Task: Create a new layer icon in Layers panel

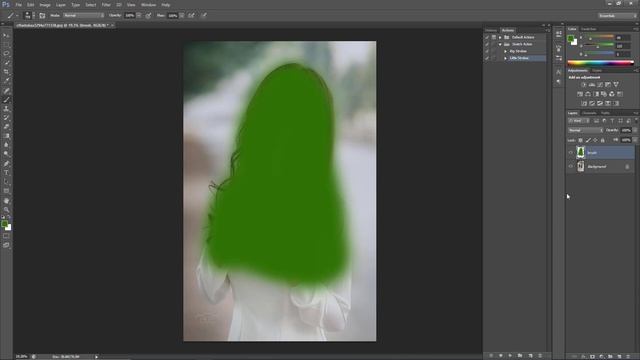Action: (620, 356)
